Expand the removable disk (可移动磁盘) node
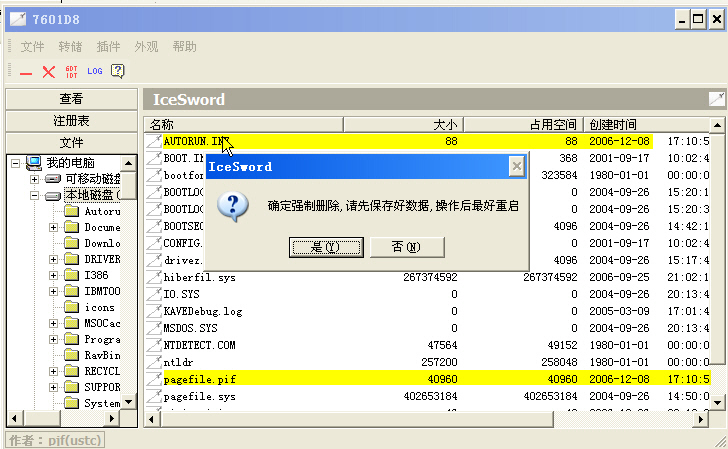728x449 pixels. click(34, 179)
